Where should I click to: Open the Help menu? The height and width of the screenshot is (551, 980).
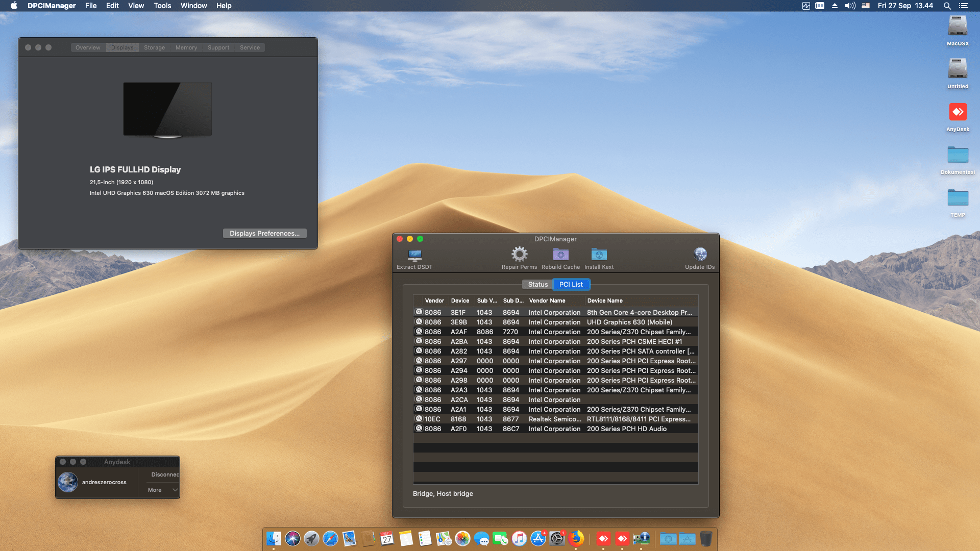click(224, 6)
